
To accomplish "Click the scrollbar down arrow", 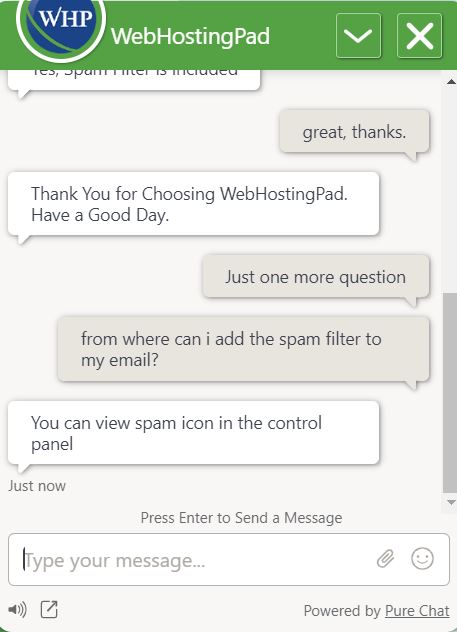I will [x=451, y=502].
